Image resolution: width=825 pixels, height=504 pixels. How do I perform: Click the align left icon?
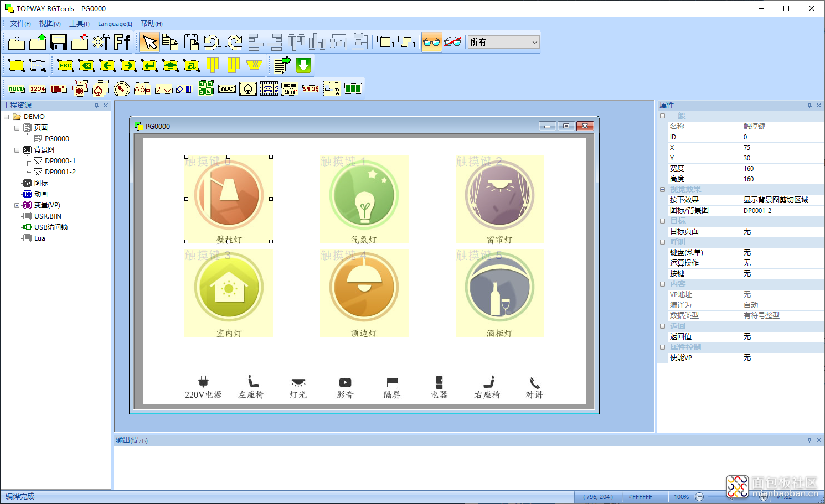[x=255, y=42]
